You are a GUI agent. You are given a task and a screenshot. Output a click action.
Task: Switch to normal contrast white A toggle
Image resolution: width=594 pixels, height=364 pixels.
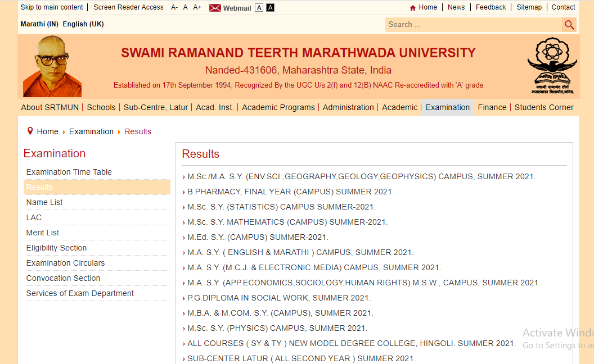pyautogui.click(x=259, y=7)
